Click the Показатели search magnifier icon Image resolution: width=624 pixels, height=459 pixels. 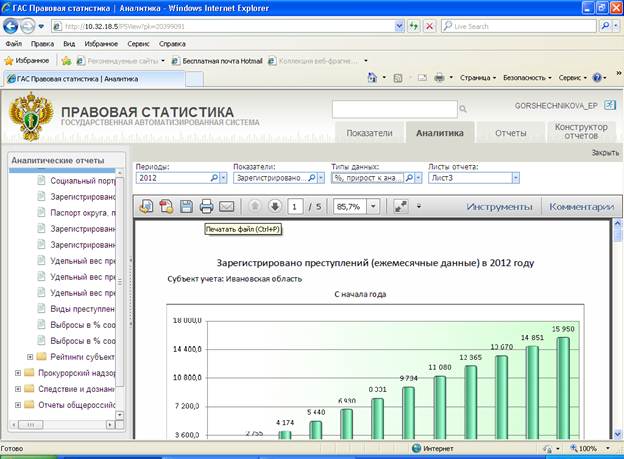(x=312, y=178)
